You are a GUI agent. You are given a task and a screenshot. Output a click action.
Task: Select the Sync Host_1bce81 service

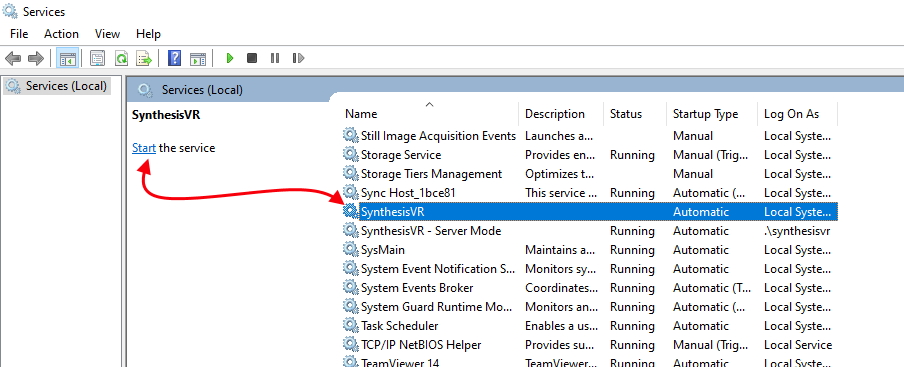(x=408, y=192)
